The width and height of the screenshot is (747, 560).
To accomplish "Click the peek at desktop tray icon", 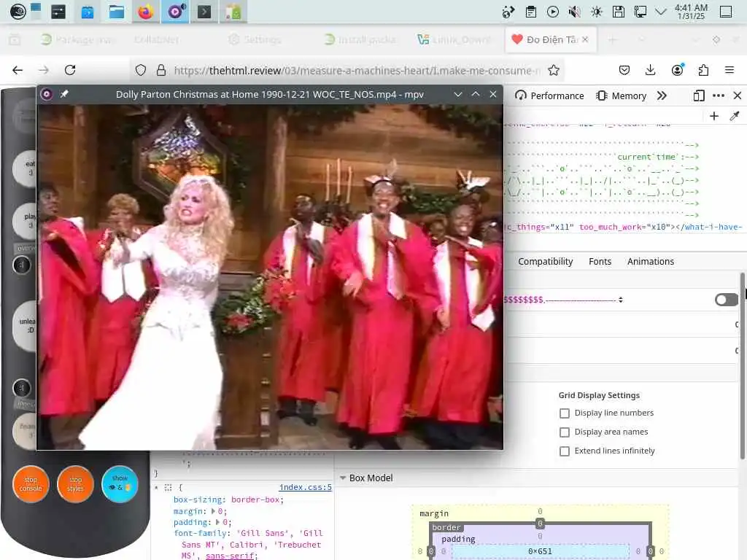I will 726,12.
